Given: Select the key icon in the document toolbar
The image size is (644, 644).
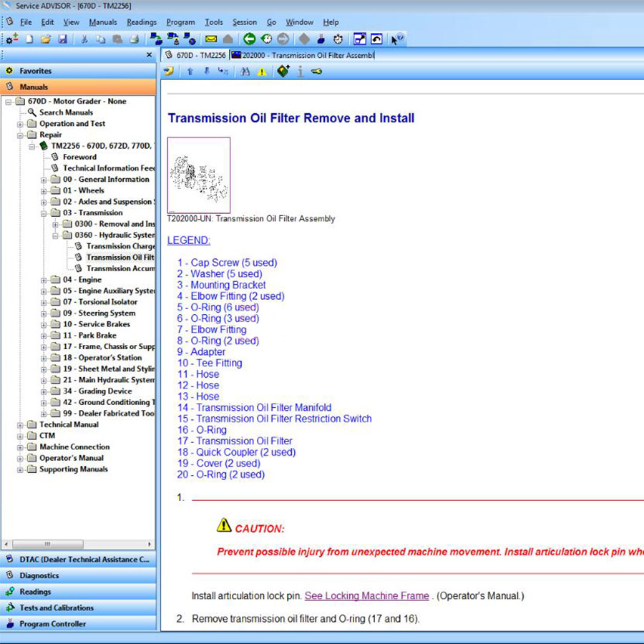Looking at the screenshot, I should coord(317,72).
